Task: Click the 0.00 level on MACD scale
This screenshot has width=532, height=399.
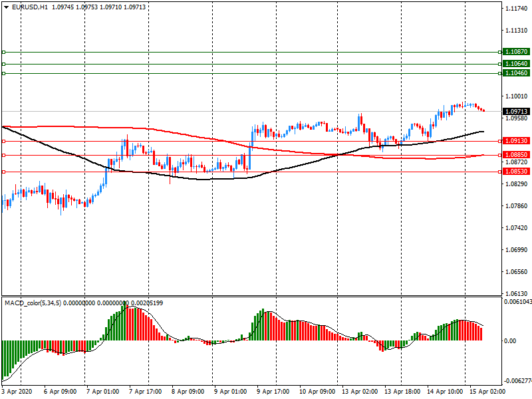Action: (x=511, y=341)
